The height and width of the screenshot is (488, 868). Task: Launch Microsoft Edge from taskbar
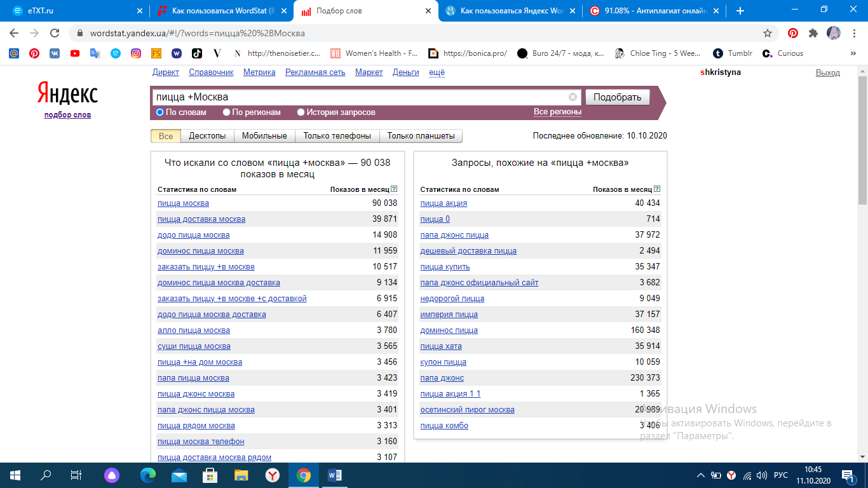pyautogui.click(x=148, y=475)
